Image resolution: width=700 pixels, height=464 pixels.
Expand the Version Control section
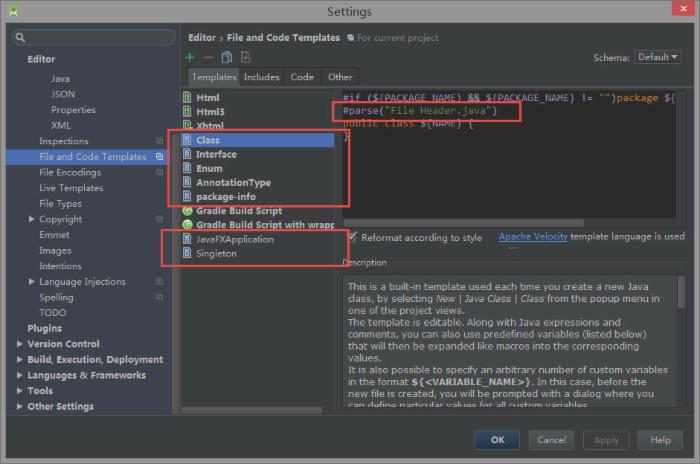click(20, 344)
